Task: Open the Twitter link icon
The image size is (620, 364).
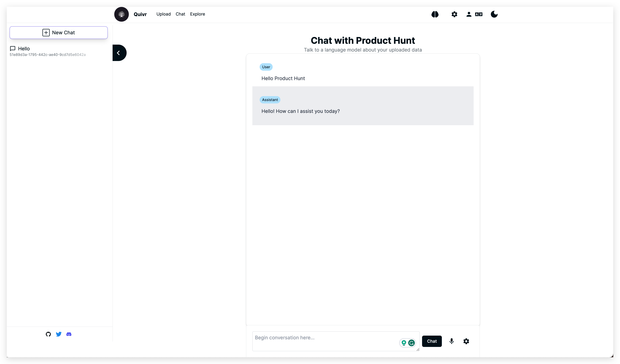Action: coord(58,334)
